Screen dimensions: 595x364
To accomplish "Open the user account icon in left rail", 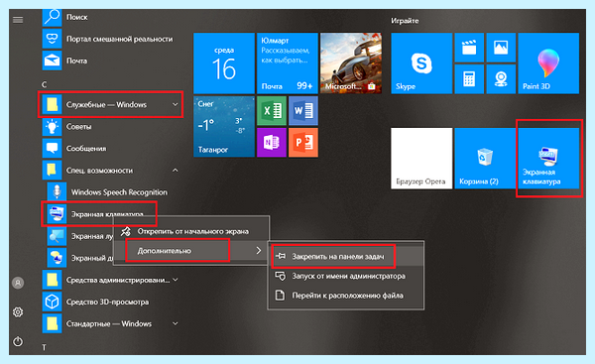I will 18,283.
